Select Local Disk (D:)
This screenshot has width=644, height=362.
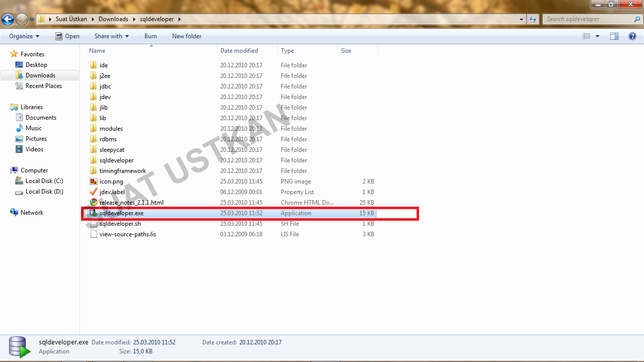(x=44, y=192)
